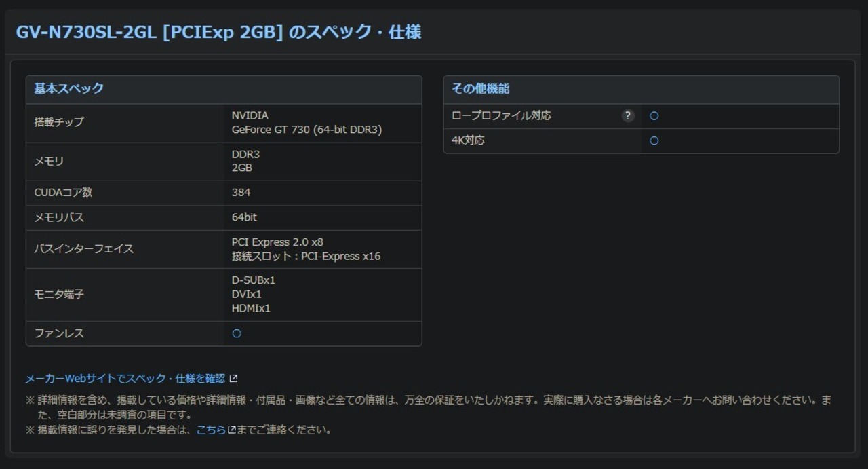Click the 384 CUDA core value
This screenshot has width=868, height=469.
(x=241, y=193)
